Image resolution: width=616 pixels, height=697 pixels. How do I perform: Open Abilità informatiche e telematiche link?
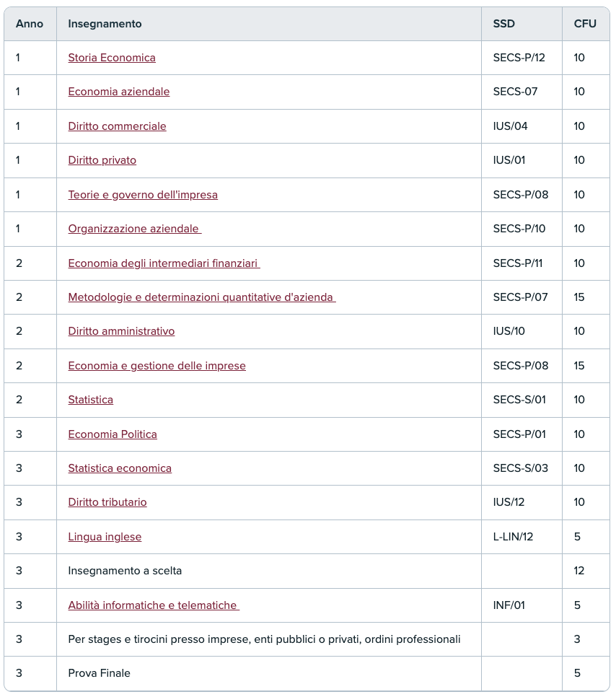(x=153, y=605)
